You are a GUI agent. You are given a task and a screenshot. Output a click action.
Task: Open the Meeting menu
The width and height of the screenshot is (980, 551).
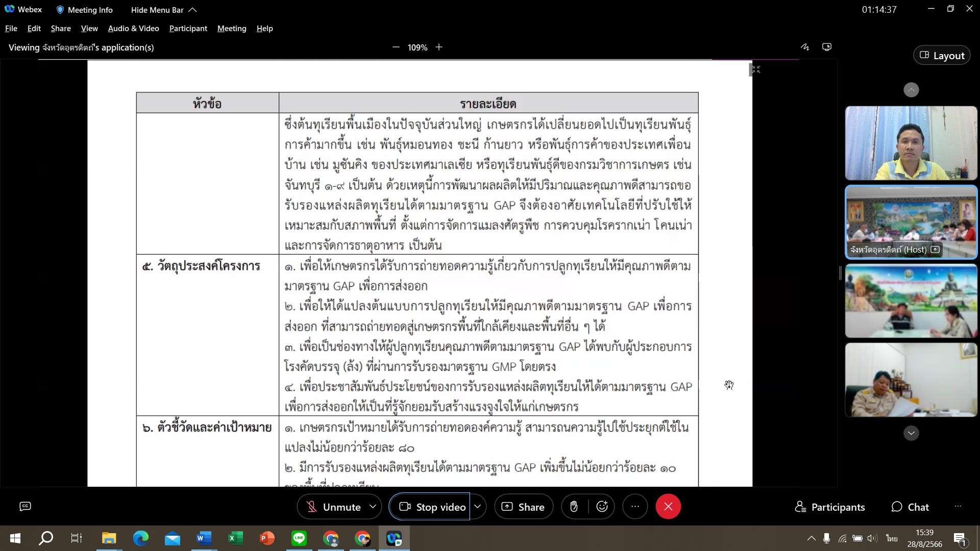(x=232, y=29)
